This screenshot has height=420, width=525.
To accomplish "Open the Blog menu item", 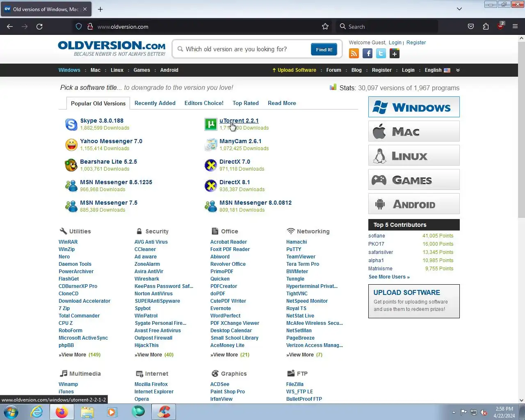I will click(356, 70).
